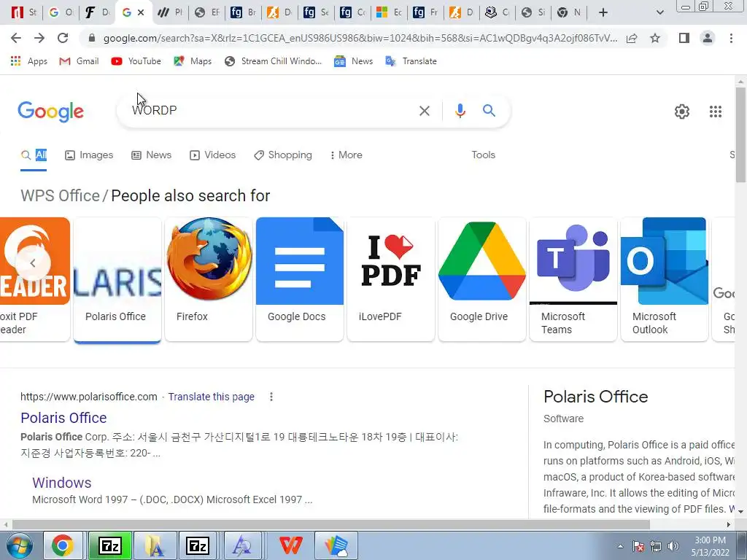
Task: Open Chrome three-dot menu
Action: pyautogui.click(x=731, y=38)
